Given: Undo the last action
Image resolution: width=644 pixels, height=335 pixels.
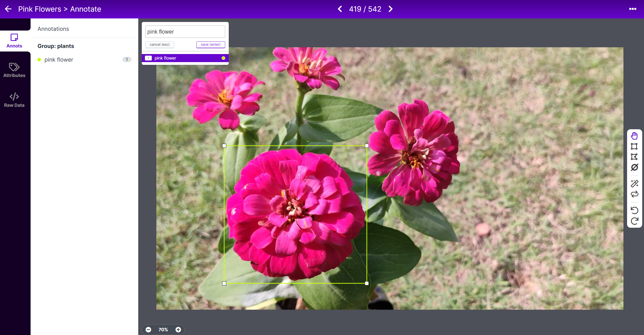Looking at the screenshot, I should pos(634,210).
